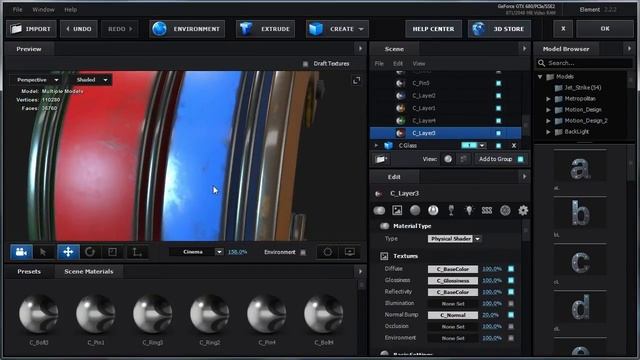This screenshot has width=640, height=360.
Task: Select the camera tool in preview toolbar
Action: click(x=21, y=252)
